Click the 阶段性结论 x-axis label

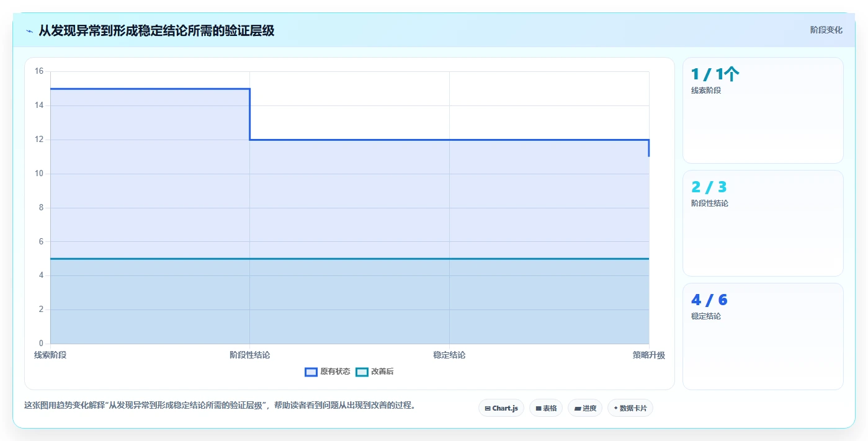click(x=249, y=355)
